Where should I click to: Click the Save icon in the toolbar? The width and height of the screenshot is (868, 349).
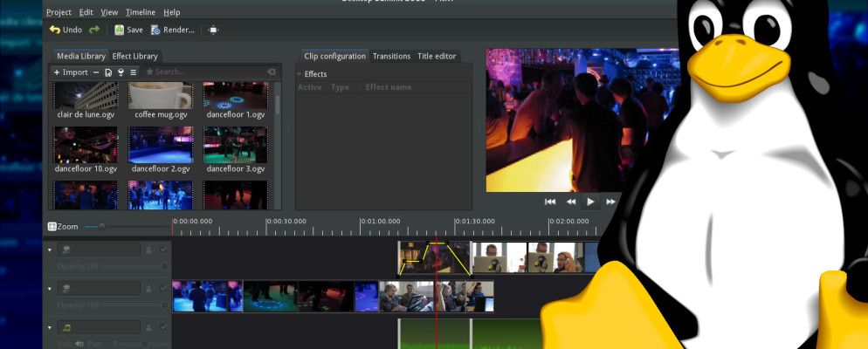pyautogui.click(x=119, y=30)
